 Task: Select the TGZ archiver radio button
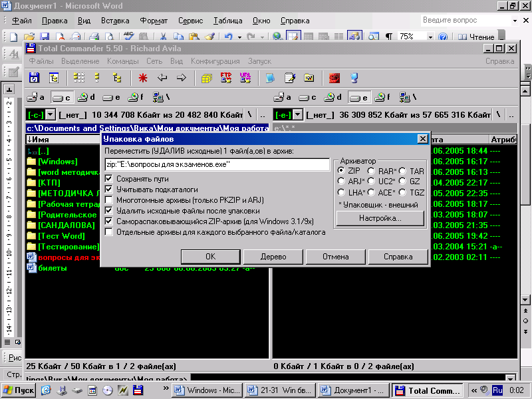(402, 192)
